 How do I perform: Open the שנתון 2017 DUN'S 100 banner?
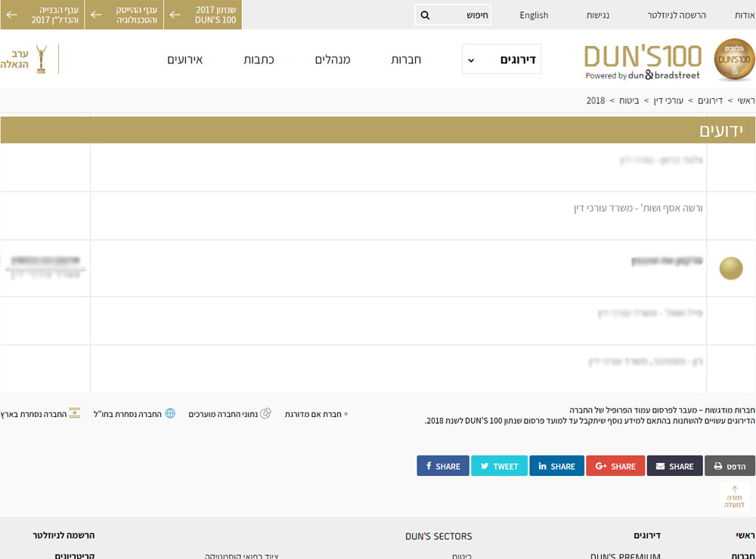point(203,15)
